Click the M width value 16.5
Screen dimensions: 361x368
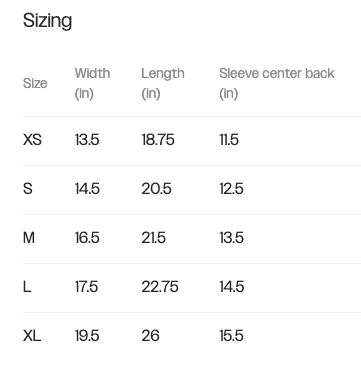pyautogui.click(x=87, y=238)
